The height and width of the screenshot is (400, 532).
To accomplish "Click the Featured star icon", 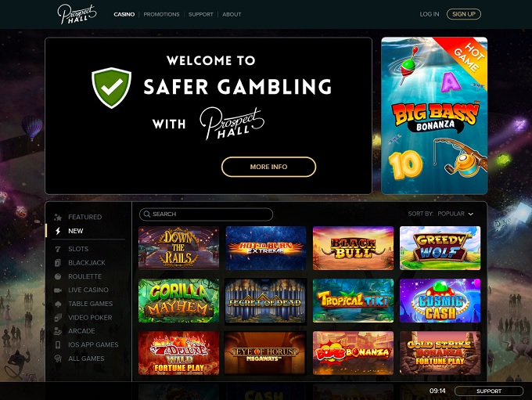I will (x=58, y=218).
